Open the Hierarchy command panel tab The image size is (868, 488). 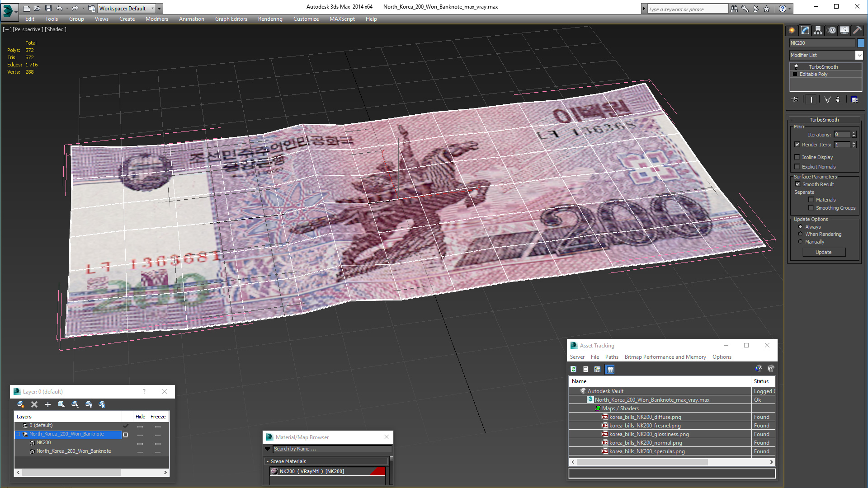click(x=818, y=30)
